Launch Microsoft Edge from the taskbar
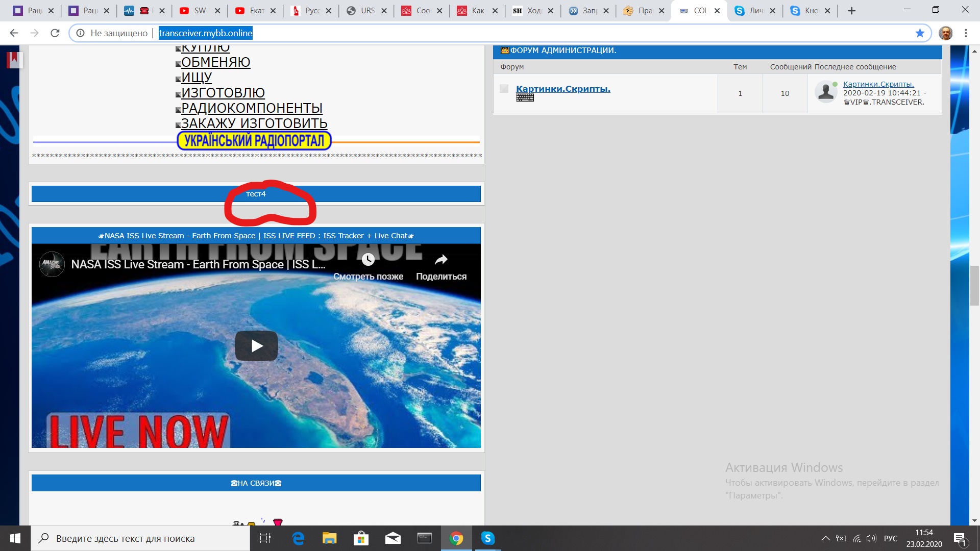The width and height of the screenshot is (980, 551). [298, 538]
